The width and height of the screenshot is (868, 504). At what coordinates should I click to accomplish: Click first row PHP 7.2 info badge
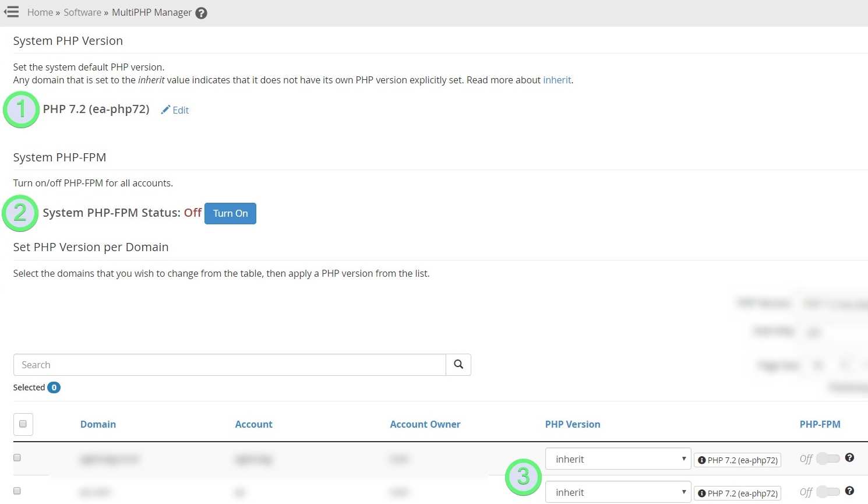point(737,460)
